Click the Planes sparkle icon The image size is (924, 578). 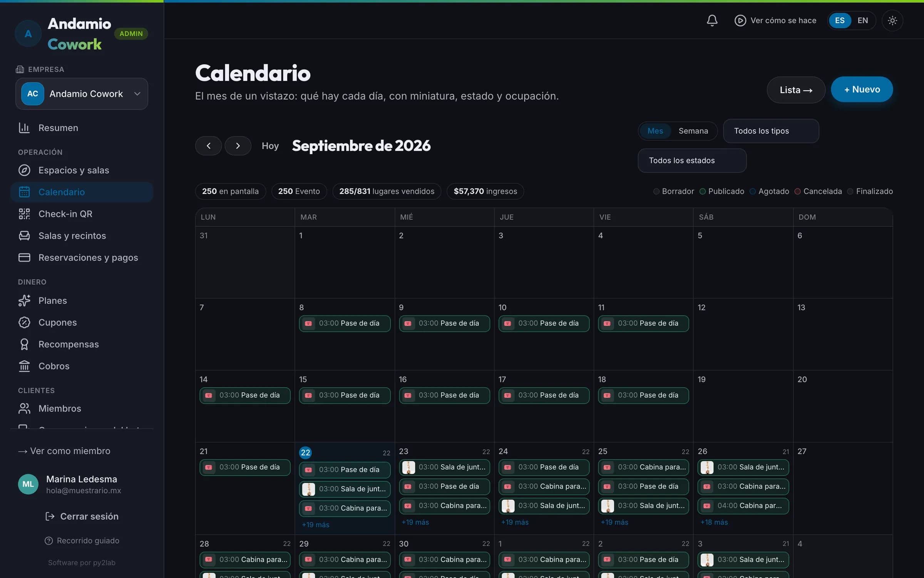point(24,301)
